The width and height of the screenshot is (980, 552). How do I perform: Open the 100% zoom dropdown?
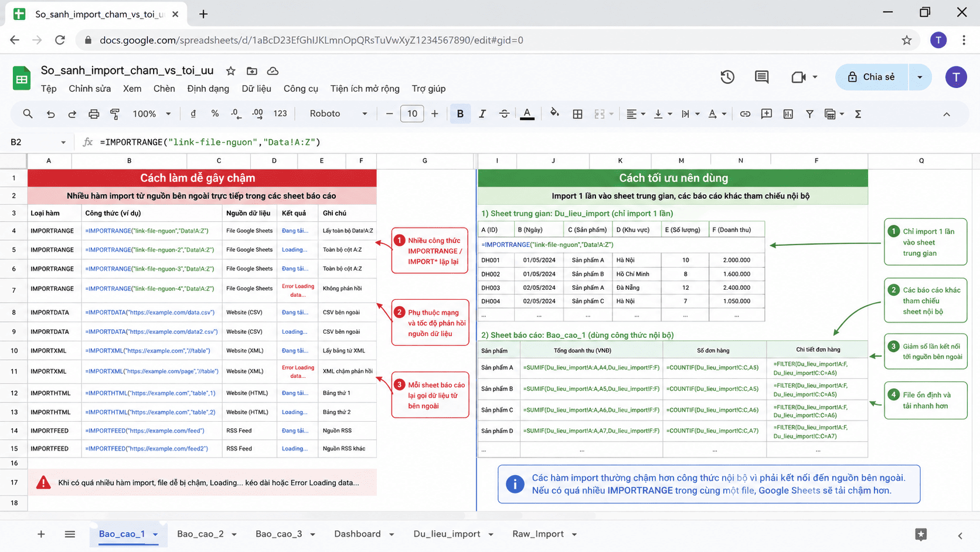point(151,114)
